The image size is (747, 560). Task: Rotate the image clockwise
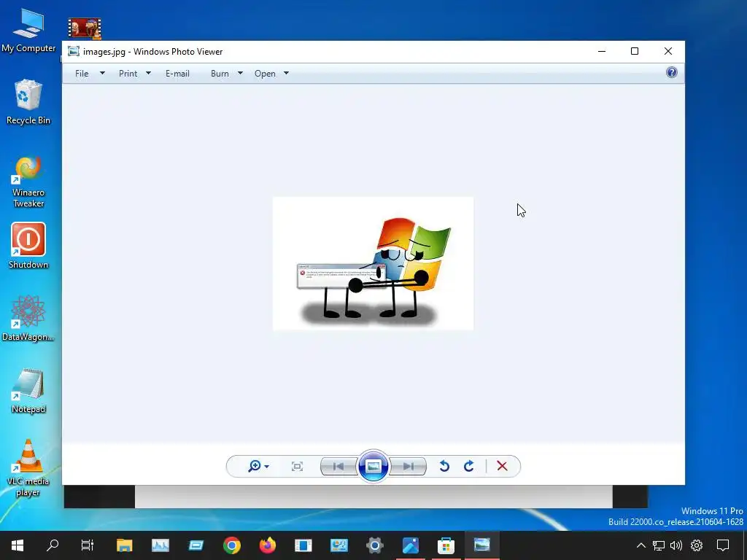click(469, 466)
